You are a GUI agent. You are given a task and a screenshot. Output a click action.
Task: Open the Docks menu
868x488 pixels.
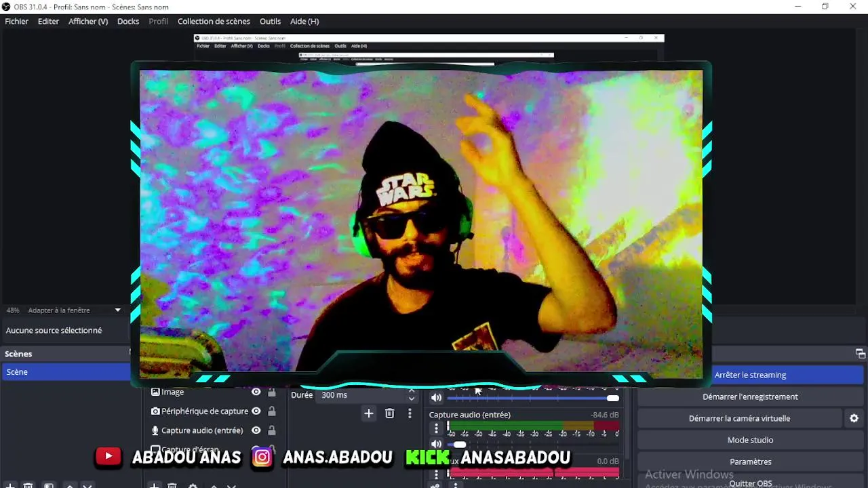tap(128, 21)
